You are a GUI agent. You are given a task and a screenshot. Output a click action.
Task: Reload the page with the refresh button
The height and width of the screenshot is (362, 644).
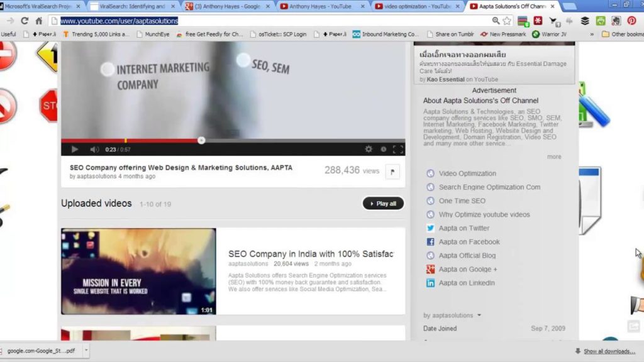click(25, 21)
